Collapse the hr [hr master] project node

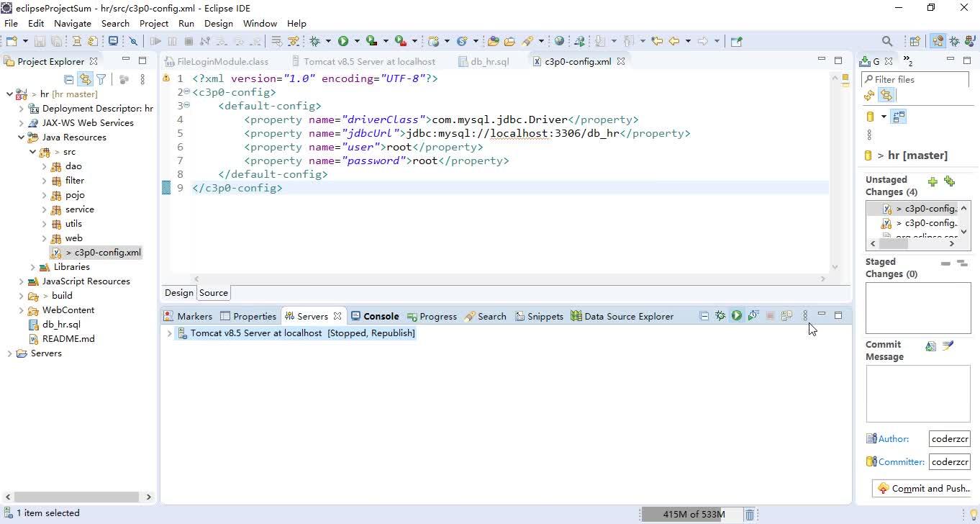pos(9,94)
